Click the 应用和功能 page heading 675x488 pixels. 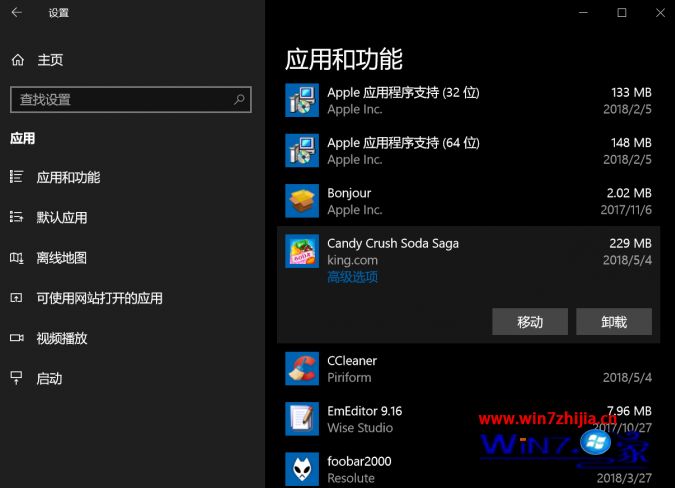pos(344,59)
